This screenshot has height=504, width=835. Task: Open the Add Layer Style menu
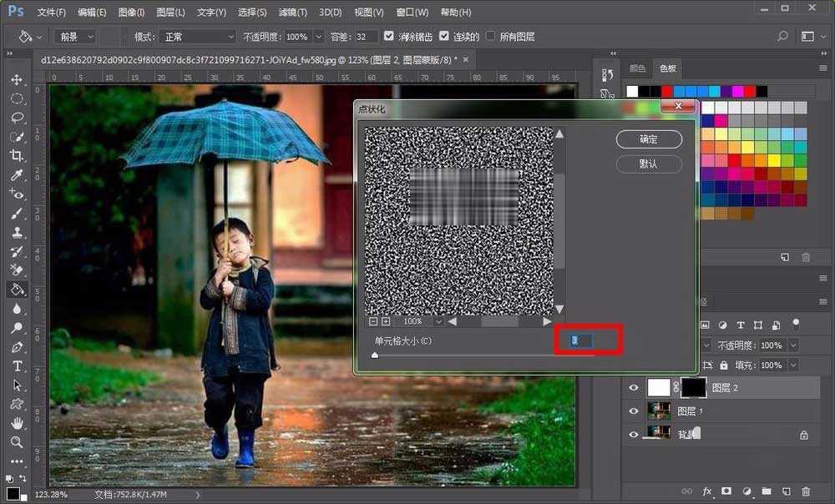pos(706,491)
